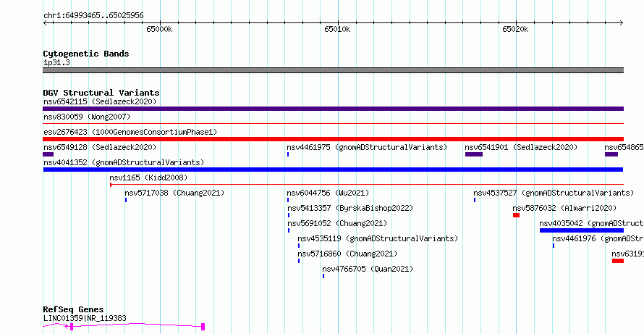Viewport: 644px width, 334px height.
Task: Click the DGV Structural Variants track title
Action: pyautogui.click(x=101, y=93)
